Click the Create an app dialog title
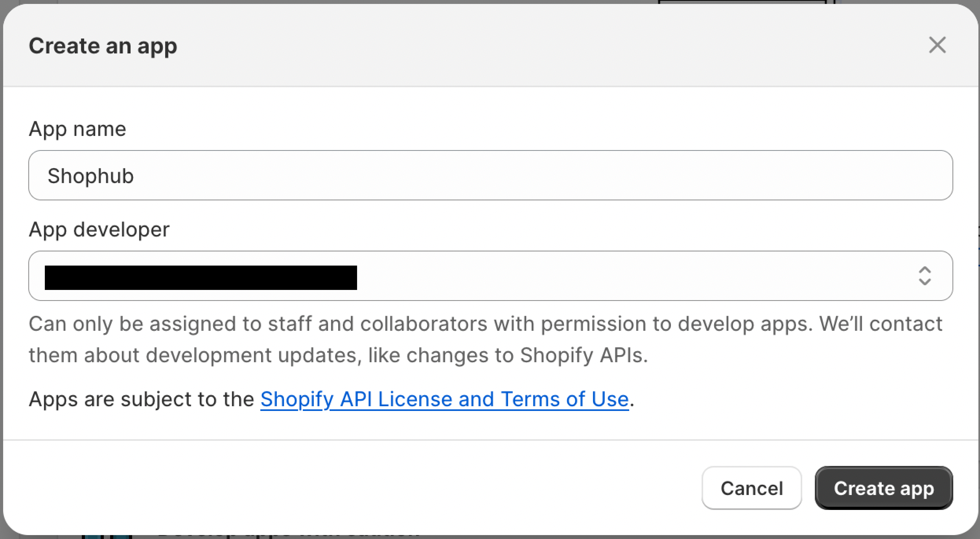980x539 pixels. 103,46
